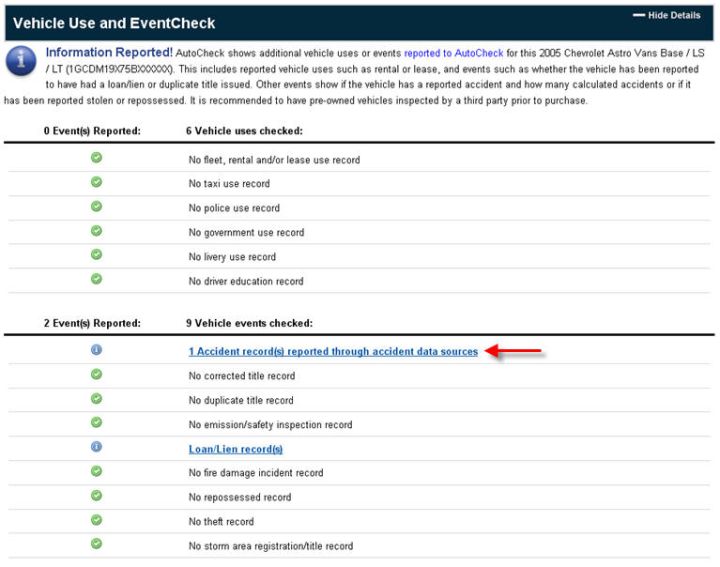Click green check icon beside No repossessed record
This screenshot has height=567, width=720.
pos(96,495)
